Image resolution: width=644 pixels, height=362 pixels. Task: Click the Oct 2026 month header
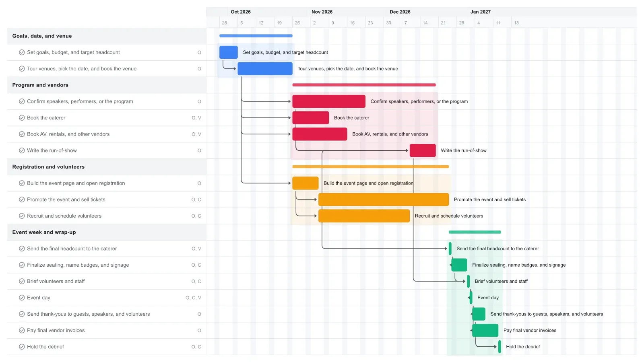coord(241,12)
